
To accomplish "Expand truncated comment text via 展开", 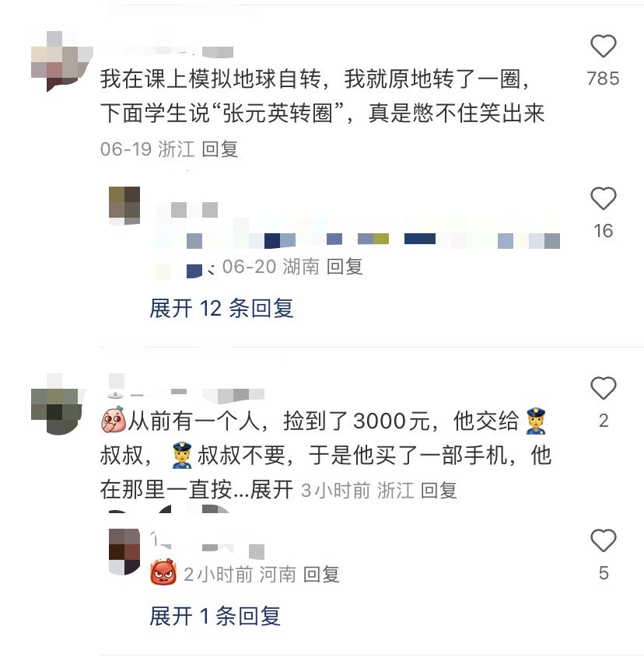I will tap(271, 489).
